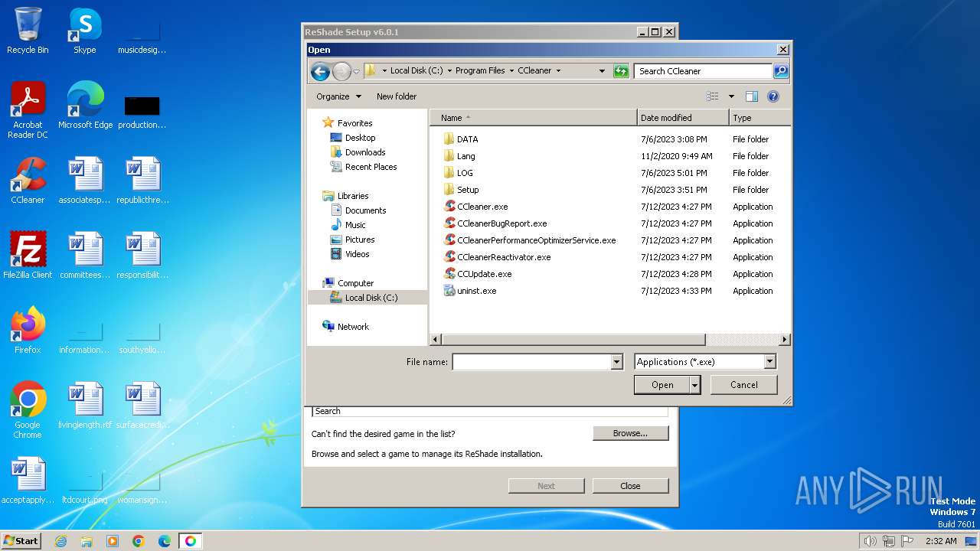This screenshot has height=551, width=980.
Task: Open Videos library
Action: click(x=357, y=254)
